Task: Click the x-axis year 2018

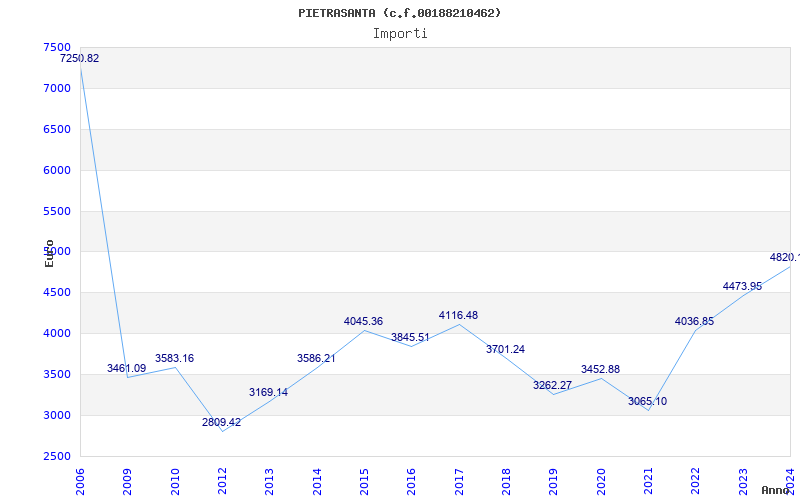Action: tap(506, 482)
